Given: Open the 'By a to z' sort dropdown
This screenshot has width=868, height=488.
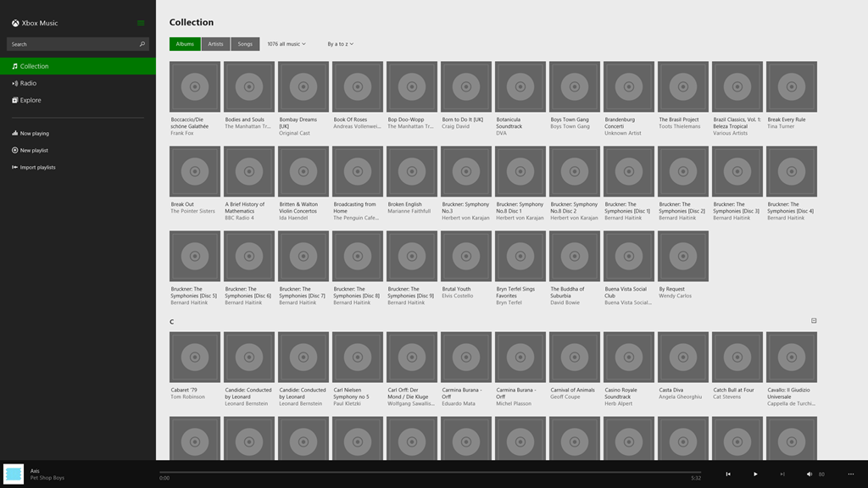Looking at the screenshot, I should (x=341, y=44).
